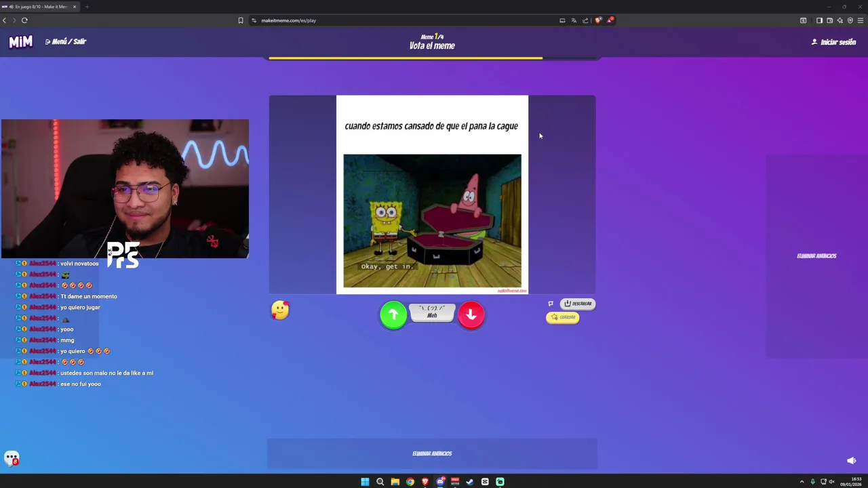Open File Explorer from the taskbar
Image resolution: width=868 pixels, height=488 pixels.
coord(395,482)
